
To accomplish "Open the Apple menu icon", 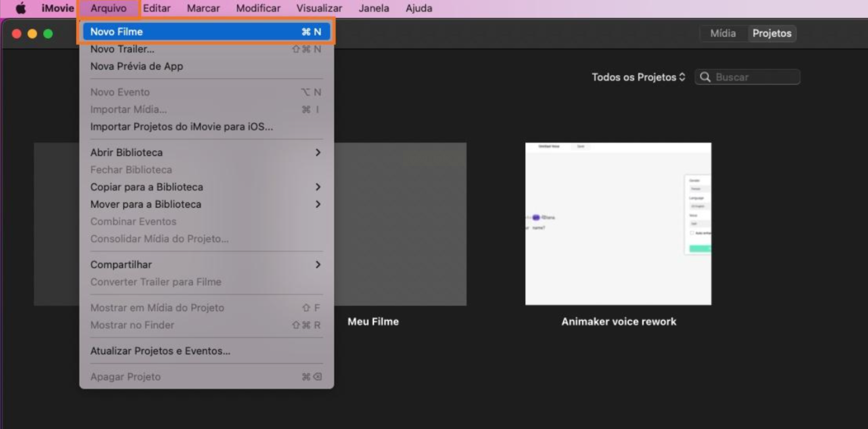I will tap(21, 8).
